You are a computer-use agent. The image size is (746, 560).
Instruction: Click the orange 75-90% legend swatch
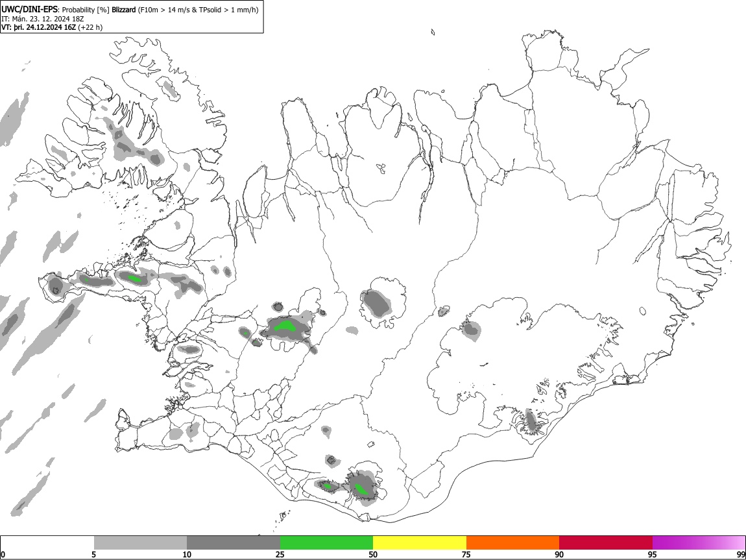point(512,543)
